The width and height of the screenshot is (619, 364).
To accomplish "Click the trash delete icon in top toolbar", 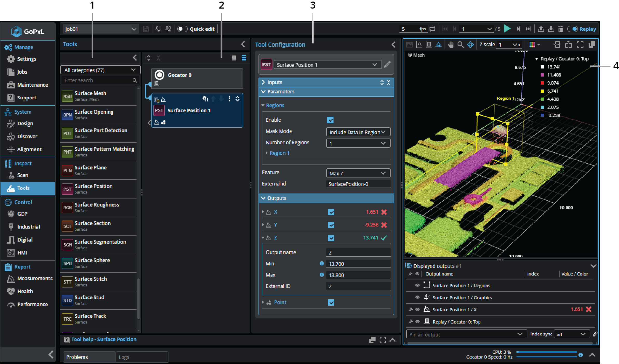I will coord(561,29).
